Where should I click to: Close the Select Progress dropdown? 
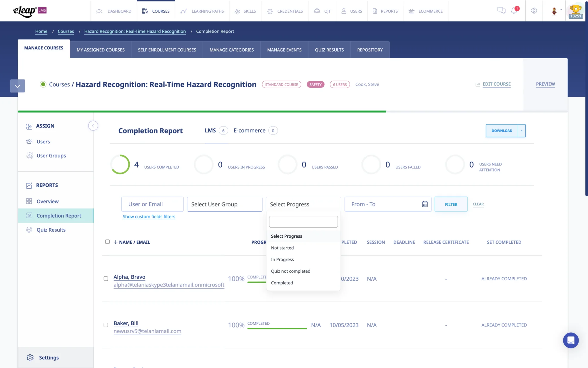[303, 204]
